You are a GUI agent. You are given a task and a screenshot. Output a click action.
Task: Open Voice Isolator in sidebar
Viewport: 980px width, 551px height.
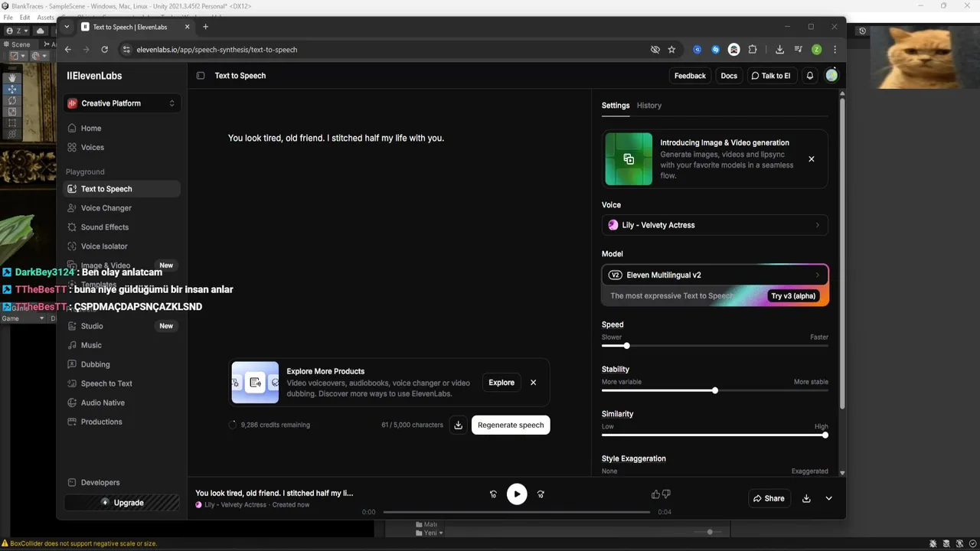point(122,246)
